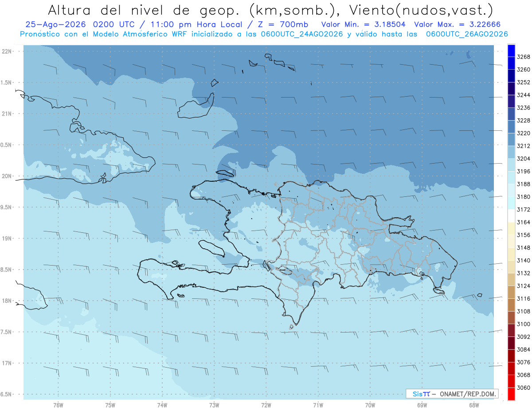532x411 pixels.
Task: Click the legend value 3228
Action: click(x=524, y=121)
